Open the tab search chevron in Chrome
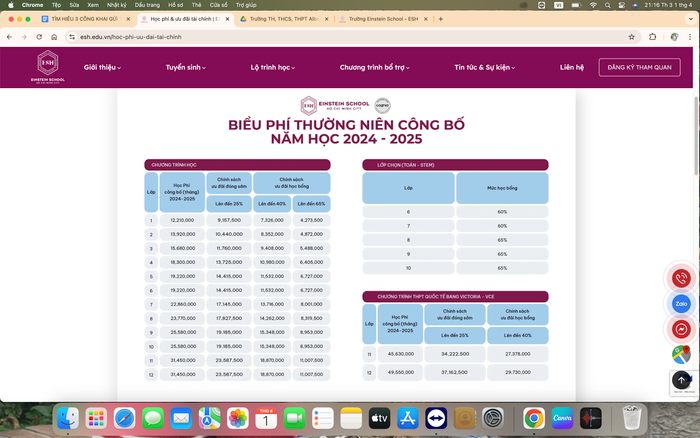Screen dimensions: 700x438 [691, 19]
